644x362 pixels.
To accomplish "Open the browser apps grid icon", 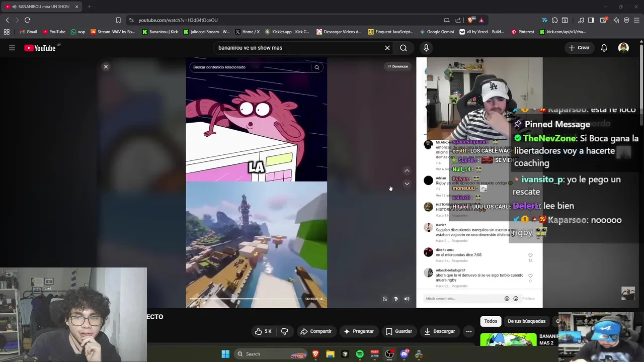I will coord(7,32).
